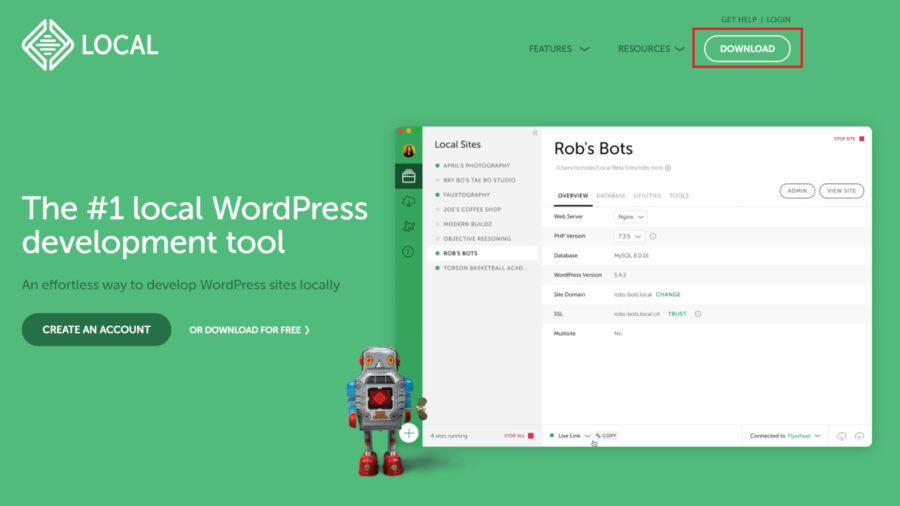Click the Live Link green status dot

click(x=552, y=436)
